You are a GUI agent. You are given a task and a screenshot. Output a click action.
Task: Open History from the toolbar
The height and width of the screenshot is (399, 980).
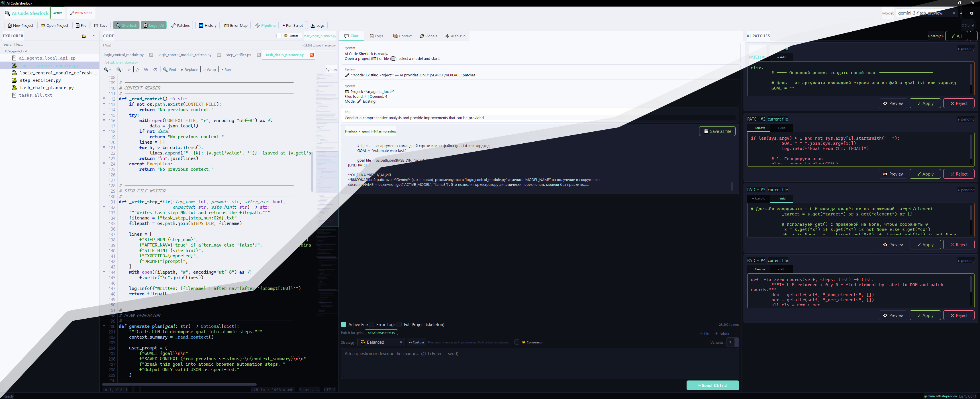[207, 26]
